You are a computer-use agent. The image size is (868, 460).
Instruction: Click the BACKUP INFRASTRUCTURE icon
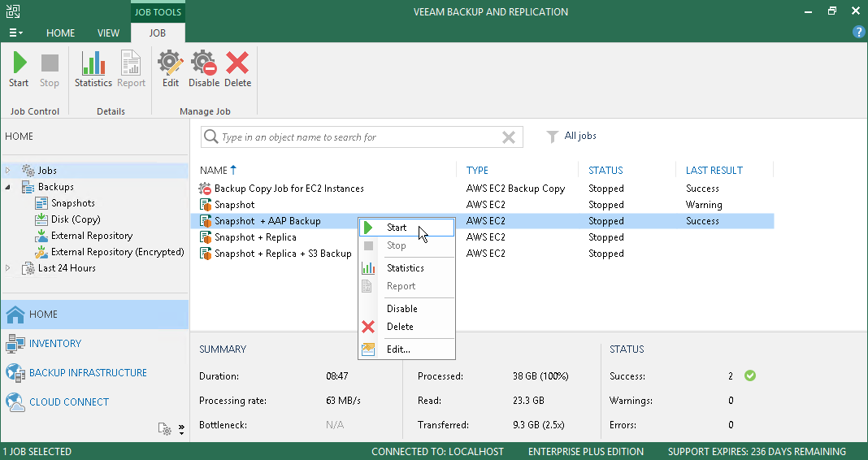point(15,373)
